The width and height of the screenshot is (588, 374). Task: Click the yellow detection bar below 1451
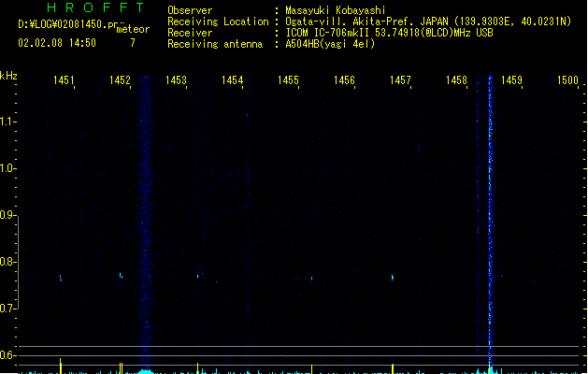(x=61, y=366)
